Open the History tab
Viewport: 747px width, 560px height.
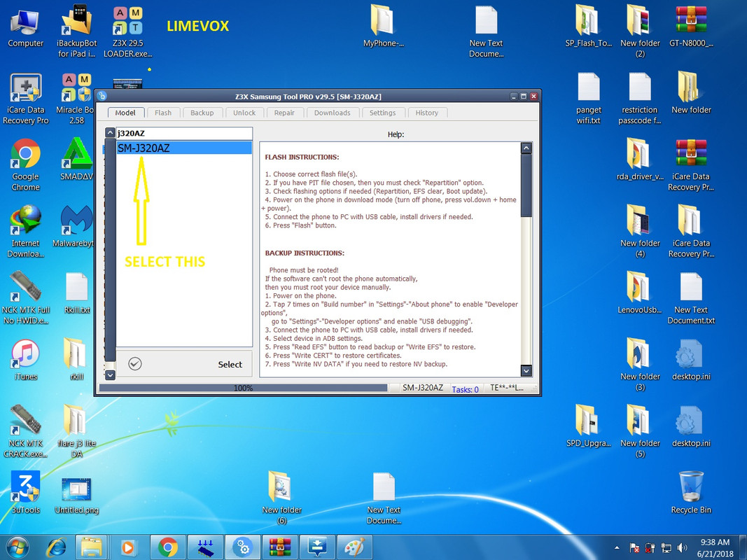(426, 113)
